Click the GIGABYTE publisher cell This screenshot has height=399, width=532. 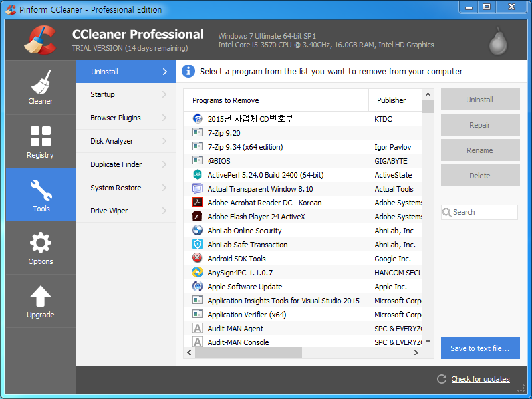[x=391, y=161]
